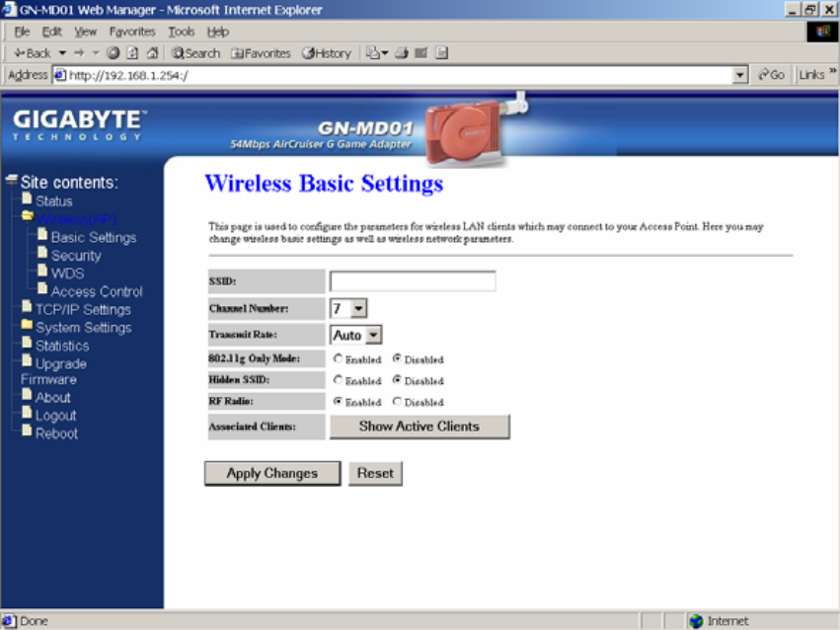Open the Transmit Rate dropdown
The image size is (840, 630).
355,335
